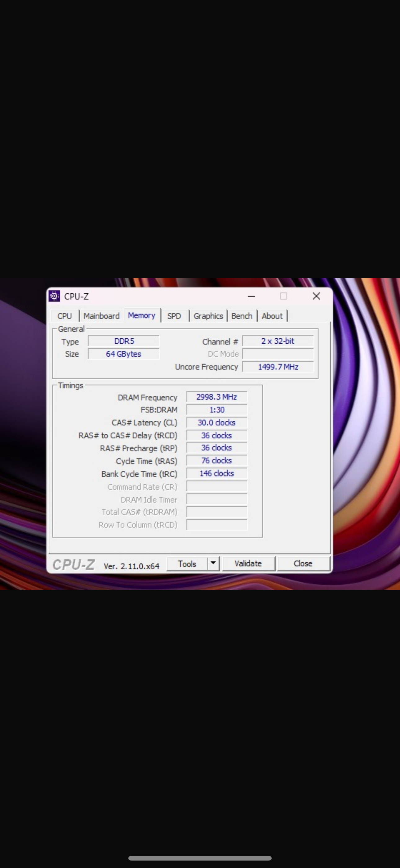The height and width of the screenshot is (868, 400).
Task: Open the SPD tab
Action: point(174,316)
